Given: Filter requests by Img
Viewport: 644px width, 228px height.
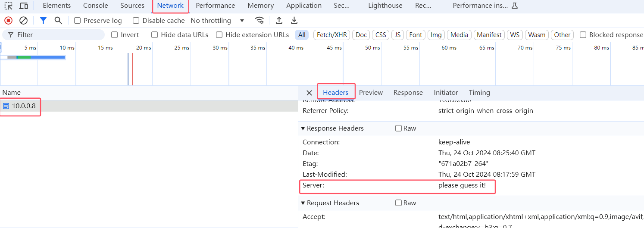Looking at the screenshot, I should pyautogui.click(x=436, y=35).
